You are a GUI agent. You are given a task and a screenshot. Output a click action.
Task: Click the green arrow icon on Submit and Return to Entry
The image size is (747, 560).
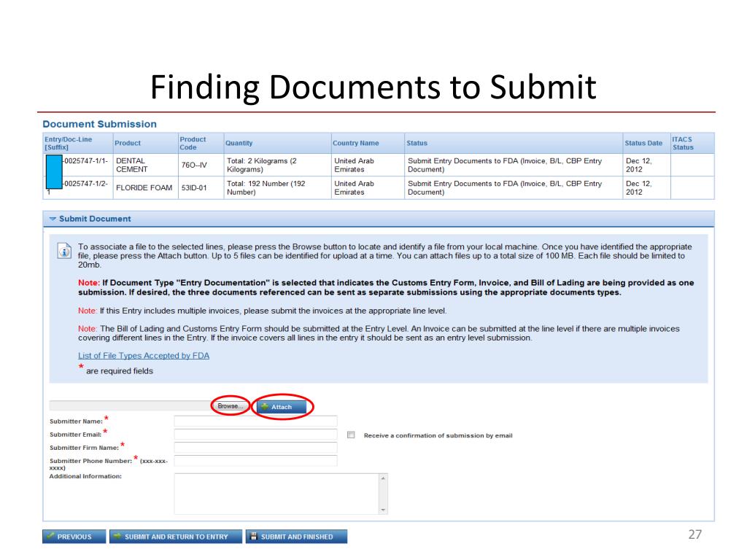point(117,536)
